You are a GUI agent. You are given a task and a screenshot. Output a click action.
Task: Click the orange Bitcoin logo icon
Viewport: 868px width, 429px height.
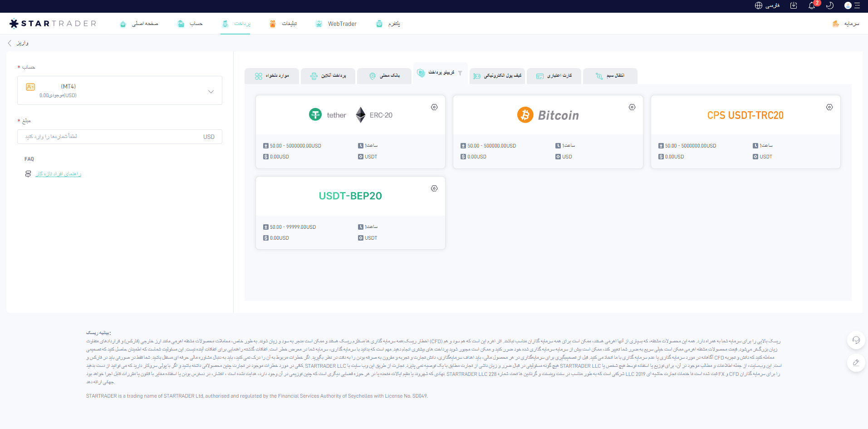coord(525,115)
